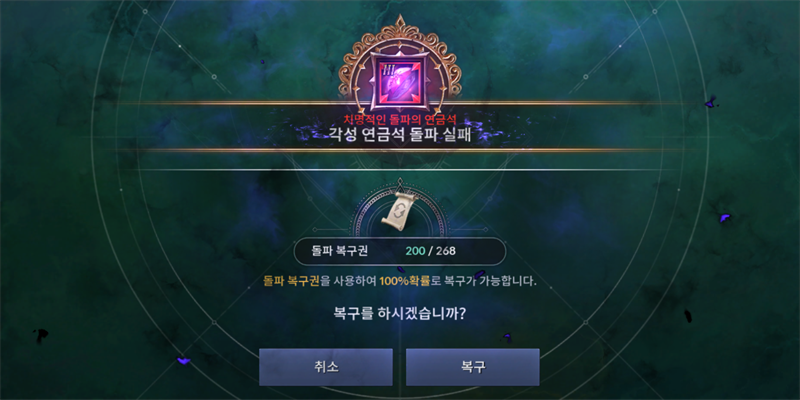
Task: Click the refresh arrows on the scroll
Action: 398,211
